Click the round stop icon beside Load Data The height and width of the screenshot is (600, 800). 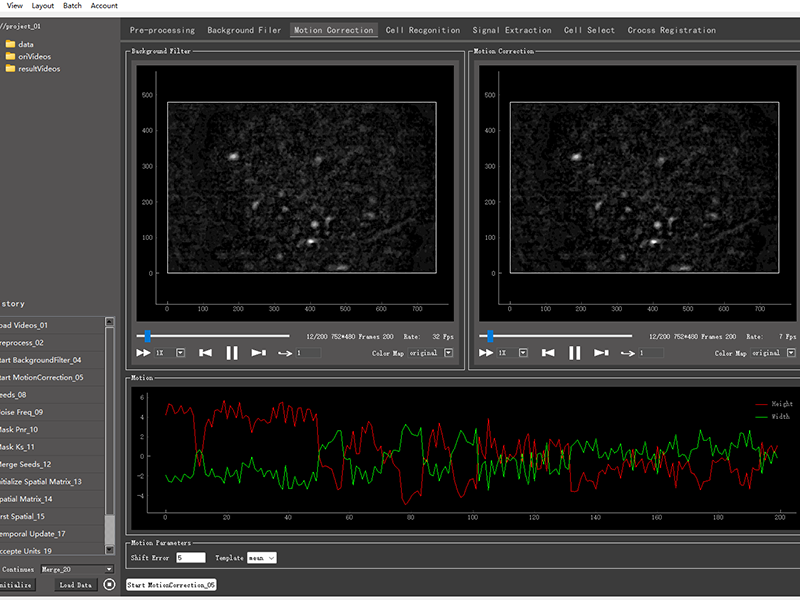(109, 584)
